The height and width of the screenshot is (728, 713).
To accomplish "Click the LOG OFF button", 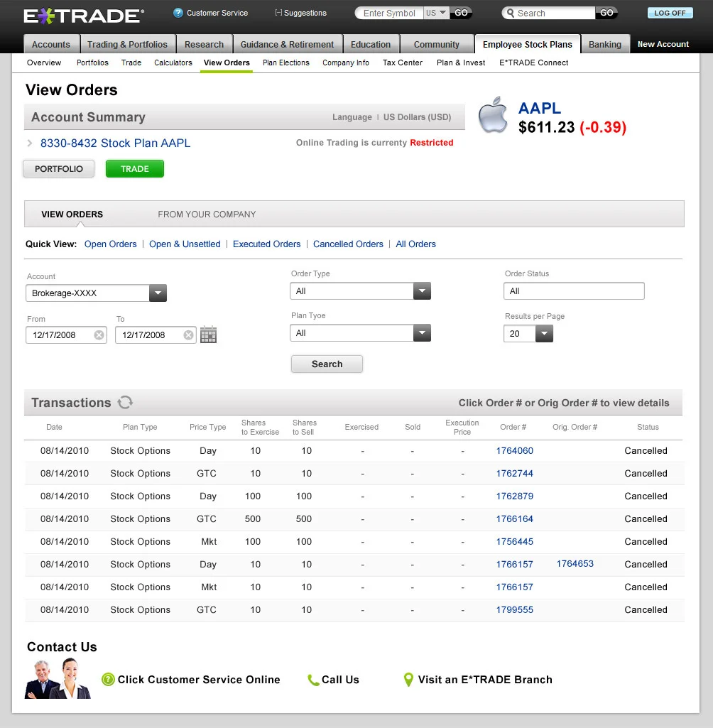I will [x=670, y=13].
